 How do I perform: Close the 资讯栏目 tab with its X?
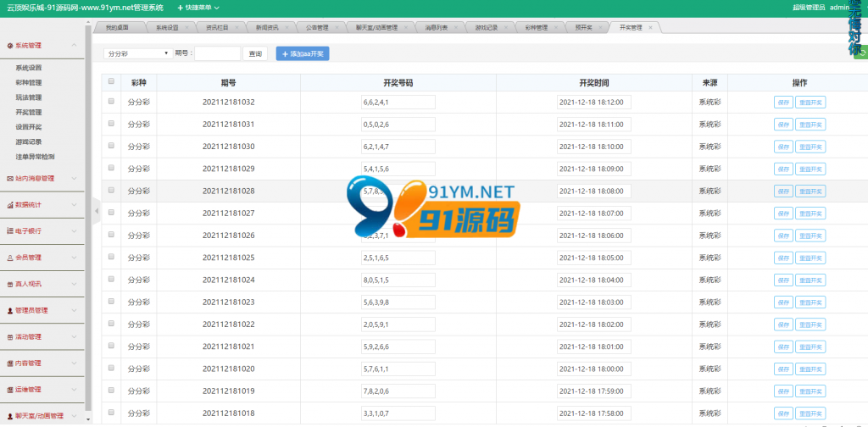click(236, 27)
